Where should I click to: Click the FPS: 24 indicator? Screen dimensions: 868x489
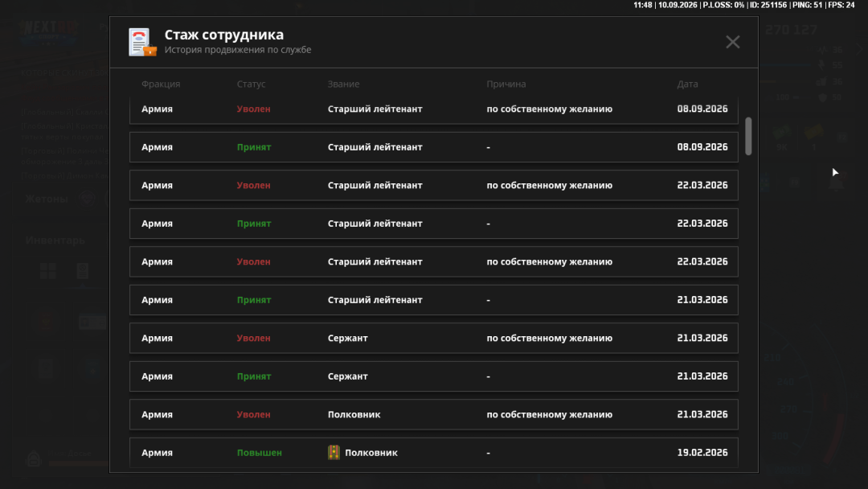point(841,5)
